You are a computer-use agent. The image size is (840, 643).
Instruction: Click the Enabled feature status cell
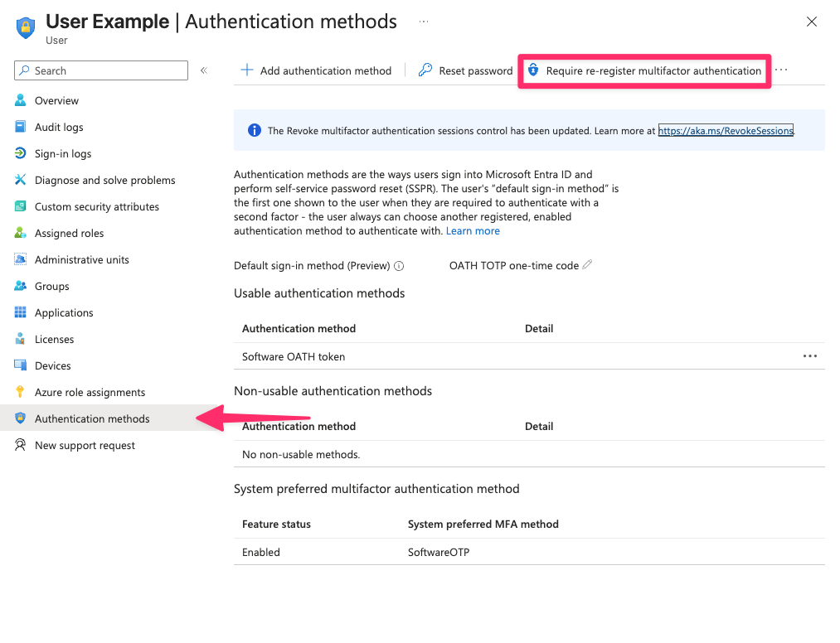coord(261,552)
